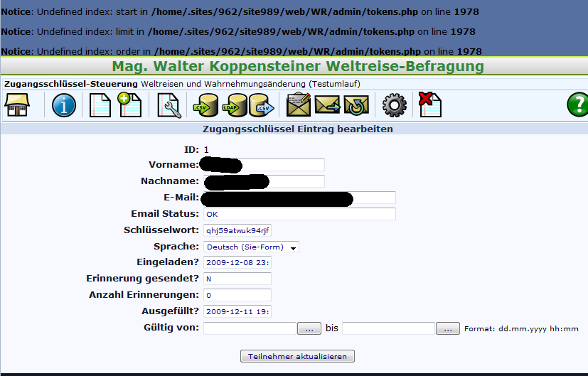Click the Ausgefüllt? date field
The height and width of the screenshot is (376, 588).
(x=237, y=311)
